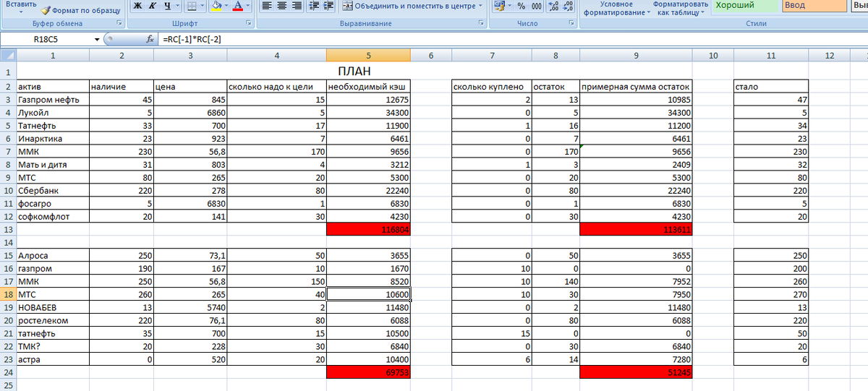The height and width of the screenshot is (391, 868).
Task: Select header сколько куплено
Action: pyautogui.click(x=492, y=87)
